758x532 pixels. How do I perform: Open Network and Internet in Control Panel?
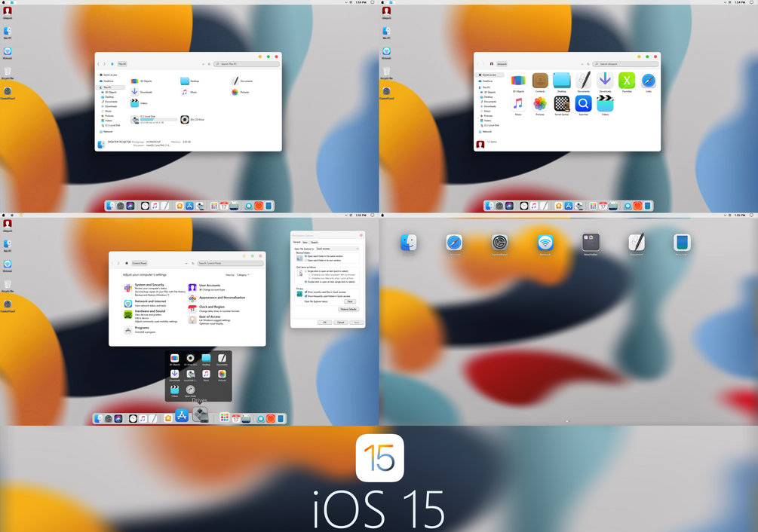click(x=150, y=301)
